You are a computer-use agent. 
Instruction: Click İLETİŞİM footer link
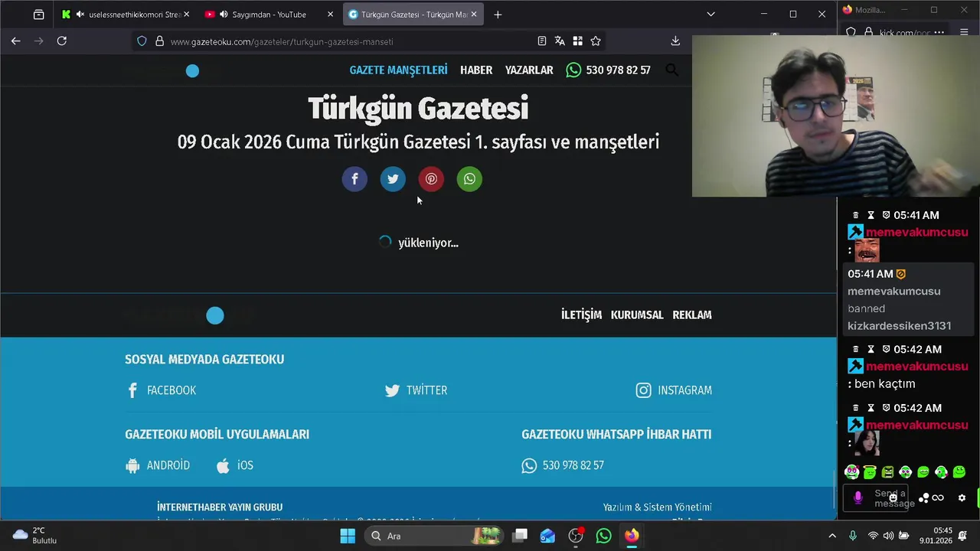[581, 315]
